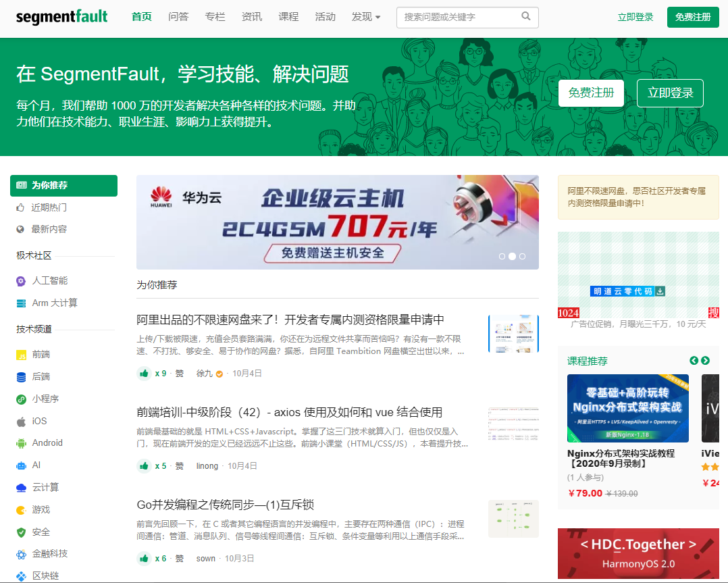Like the 阿里不限速网盘 article thumbs-up
This screenshot has width=728, height=583.
(144, 373)
